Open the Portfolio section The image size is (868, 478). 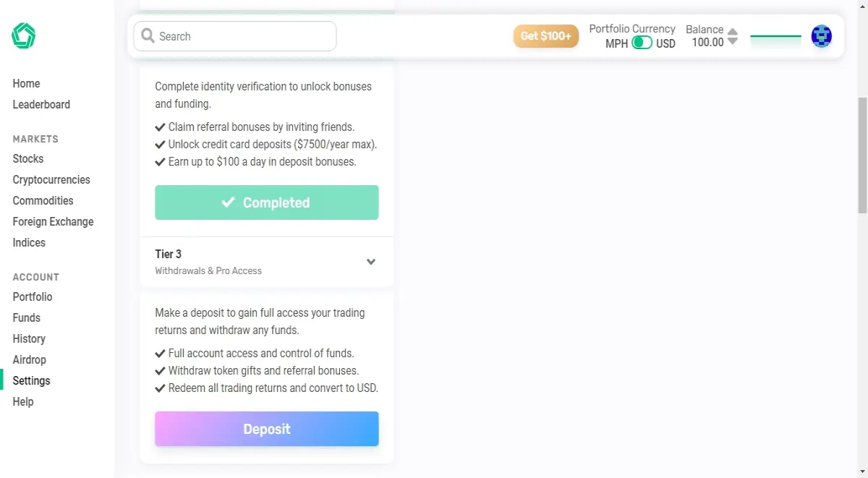(33, 296)
